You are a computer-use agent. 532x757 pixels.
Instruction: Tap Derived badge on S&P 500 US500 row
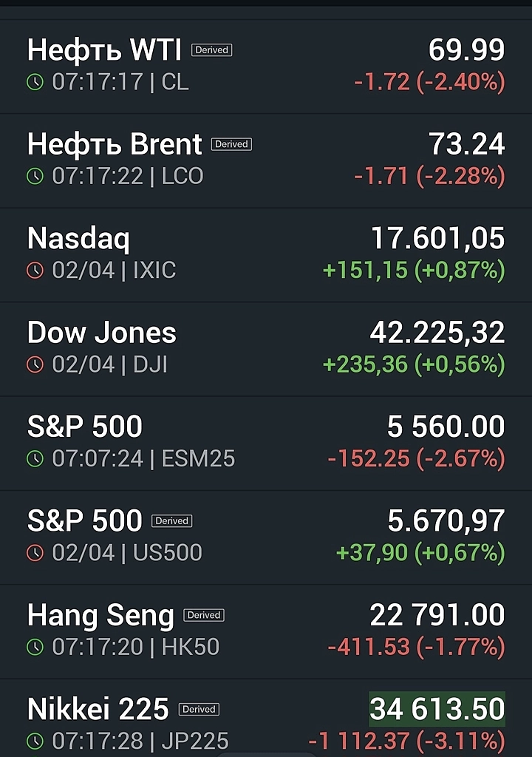click(x=172, y=521)
